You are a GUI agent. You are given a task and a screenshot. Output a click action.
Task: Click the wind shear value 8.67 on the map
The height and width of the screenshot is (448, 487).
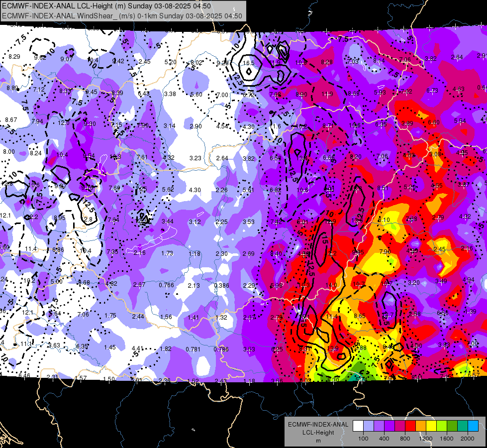[x=11, y=119]
